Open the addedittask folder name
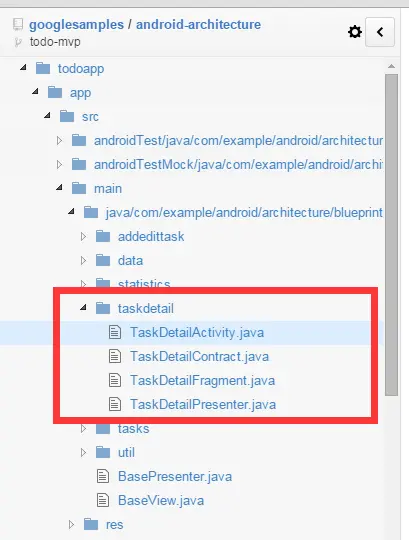Screen dimensions: 409x540 pyautogui.click(x=151, y=237)
